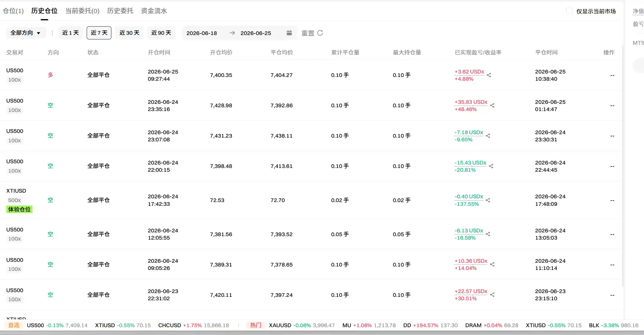Filter by 近 30 天
The width and height of the screenshot is (644, 335).
pos(129,33)
